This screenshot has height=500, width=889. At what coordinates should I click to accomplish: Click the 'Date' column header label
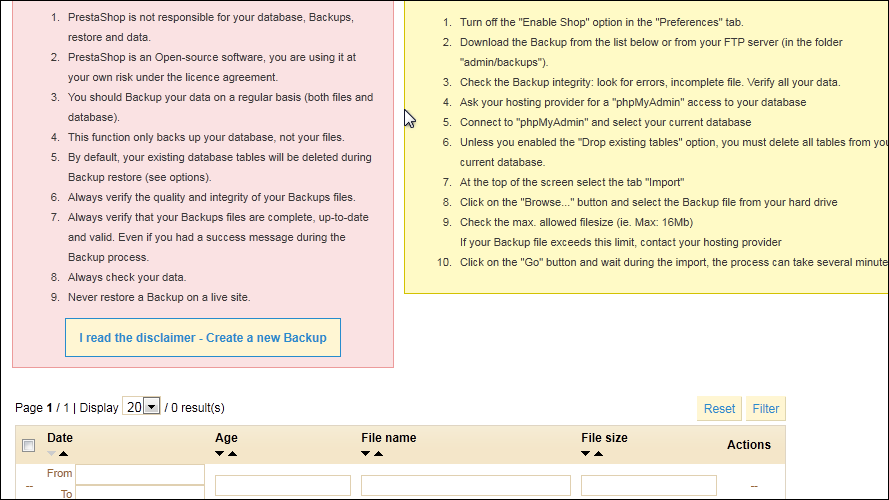pyautogui.click(x=60, y=438)
